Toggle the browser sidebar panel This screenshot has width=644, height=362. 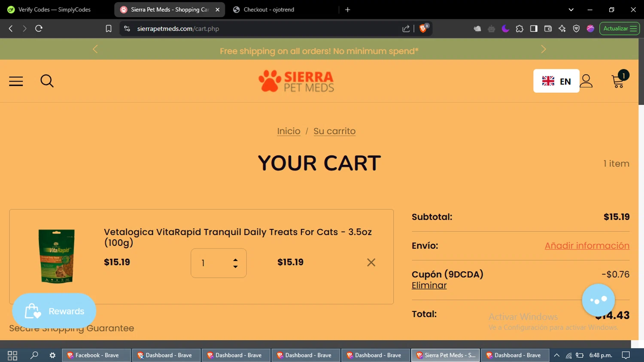click(534, 28)
